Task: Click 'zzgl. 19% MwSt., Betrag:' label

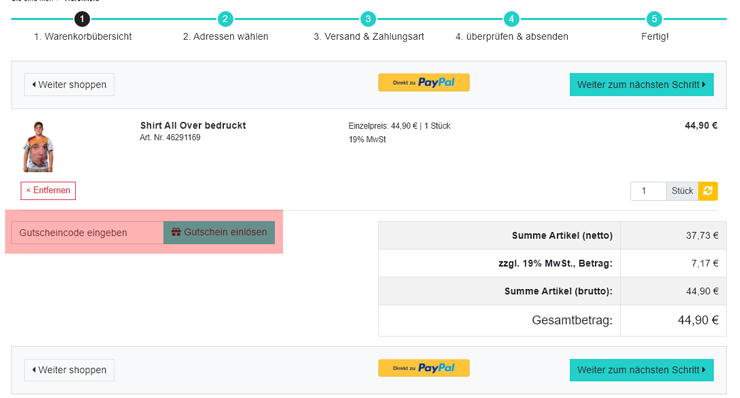Action: click(x=555, y=263)
